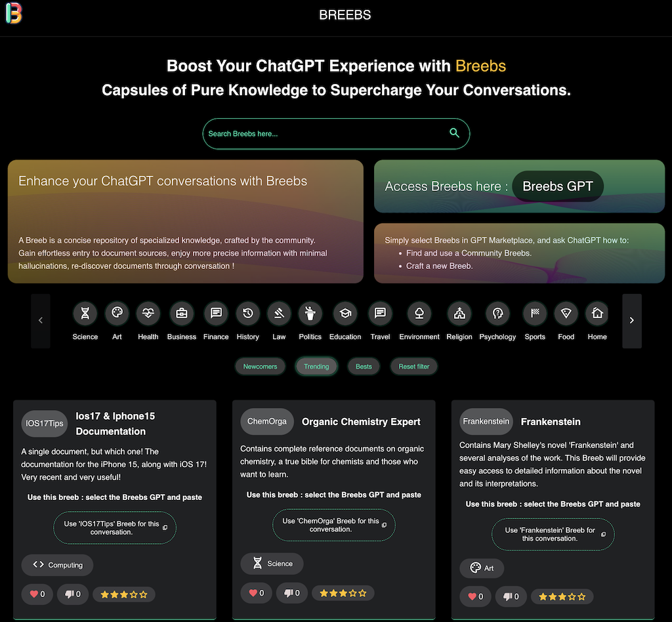Click the 'Use Frankenstein Breeb' button

pyautogui.click(x=553, y=534)
